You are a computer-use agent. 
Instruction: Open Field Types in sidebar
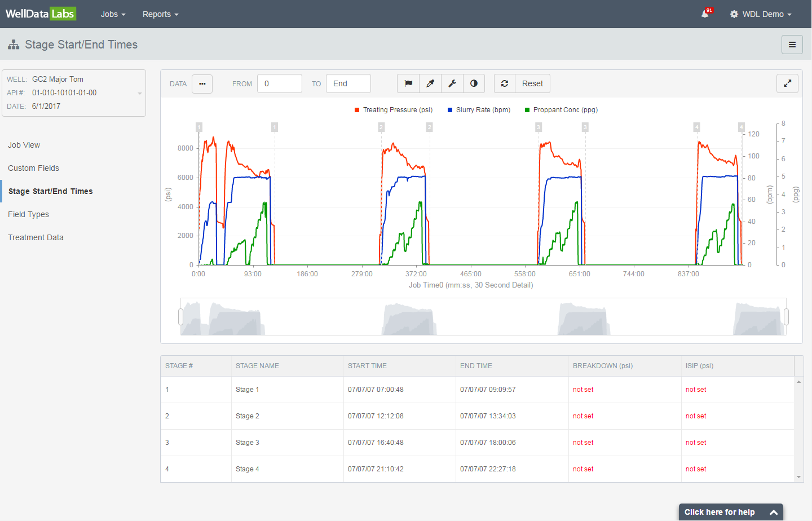(28, 214)
